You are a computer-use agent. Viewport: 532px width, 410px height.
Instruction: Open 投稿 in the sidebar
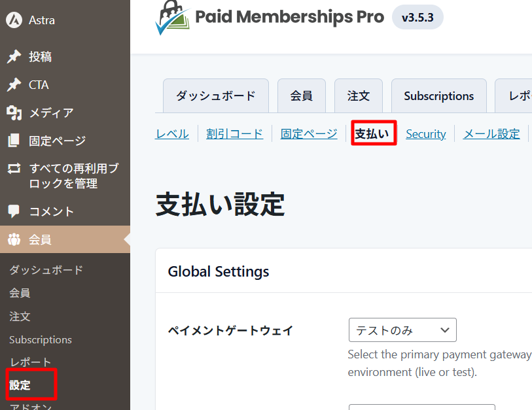65,57
